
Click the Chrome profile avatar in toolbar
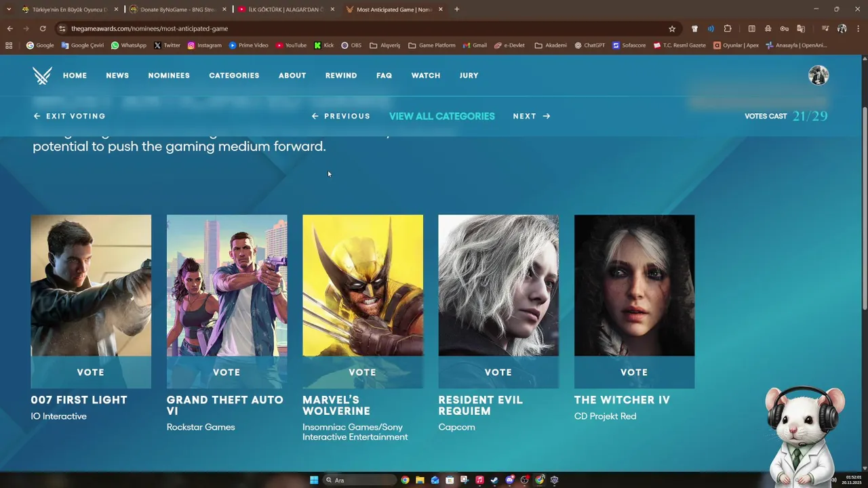[842, 28]
